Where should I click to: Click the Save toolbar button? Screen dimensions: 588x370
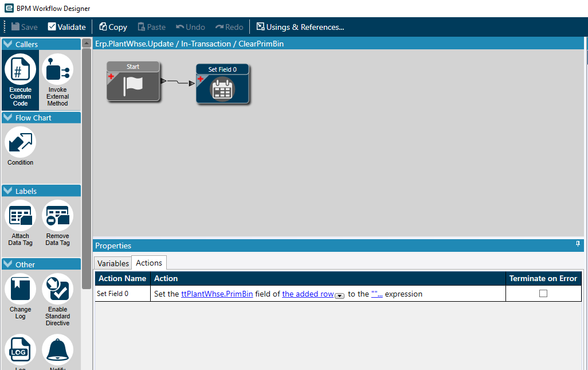coord(25,27)
